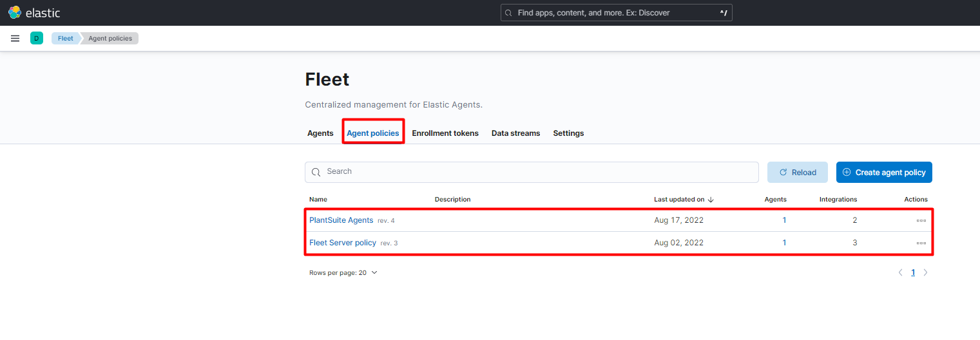980x340 pixels.
Task: Click the search magnifier in global search bar
Action: point(508,13)
